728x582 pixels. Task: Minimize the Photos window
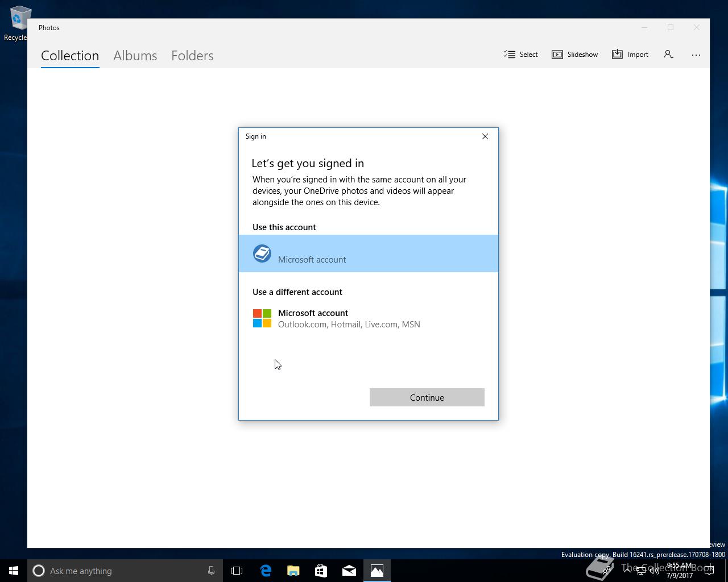(644, 27)
